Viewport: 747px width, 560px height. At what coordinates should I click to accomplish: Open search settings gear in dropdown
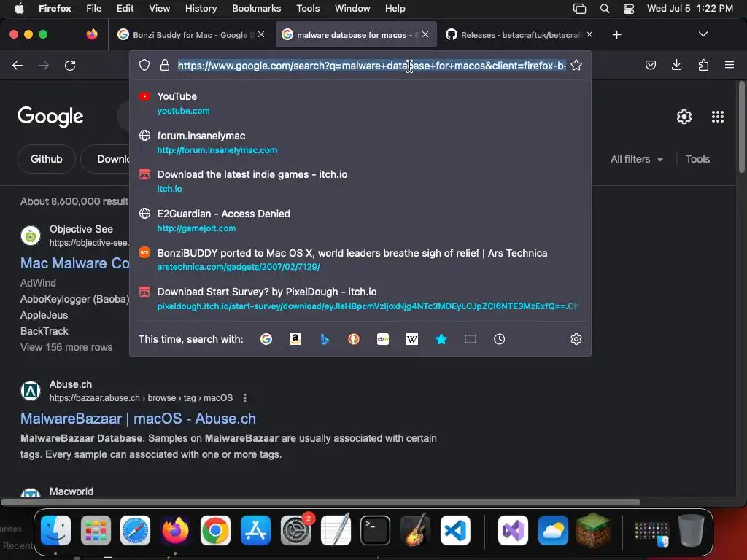pos(576,339)
